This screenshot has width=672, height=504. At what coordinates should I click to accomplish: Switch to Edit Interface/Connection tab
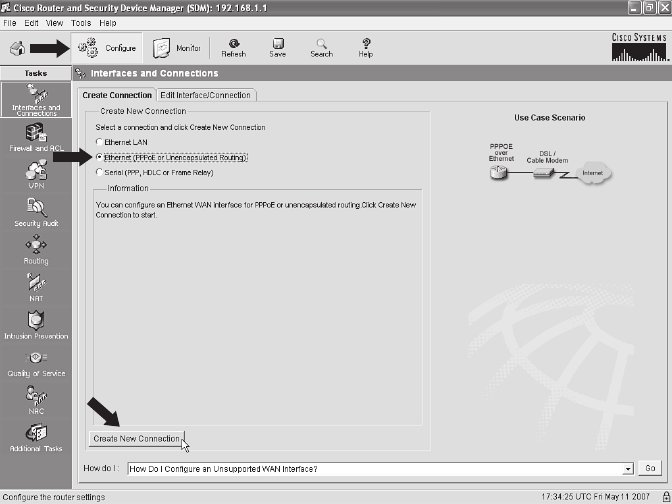pyautogui.click(x=206, y=95)
